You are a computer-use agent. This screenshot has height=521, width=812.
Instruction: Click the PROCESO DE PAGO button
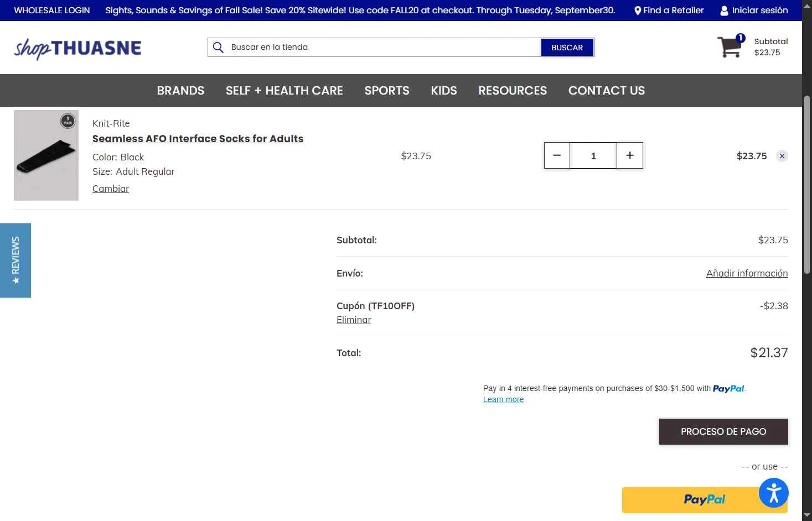(723, 431)
